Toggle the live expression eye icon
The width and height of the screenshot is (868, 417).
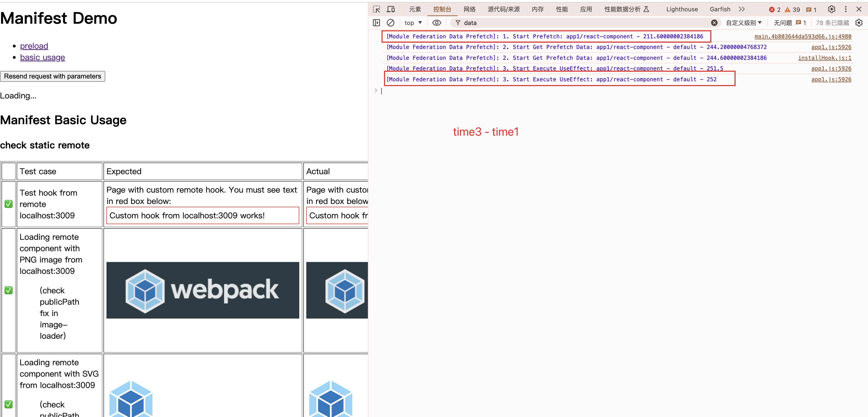point(436,22)
